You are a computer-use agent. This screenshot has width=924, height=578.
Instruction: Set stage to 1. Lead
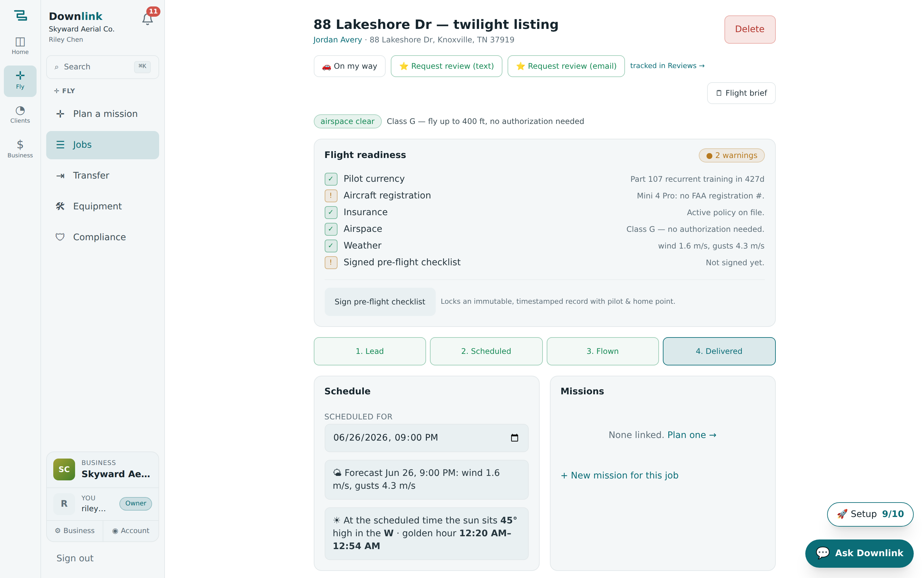pos(370,351)
